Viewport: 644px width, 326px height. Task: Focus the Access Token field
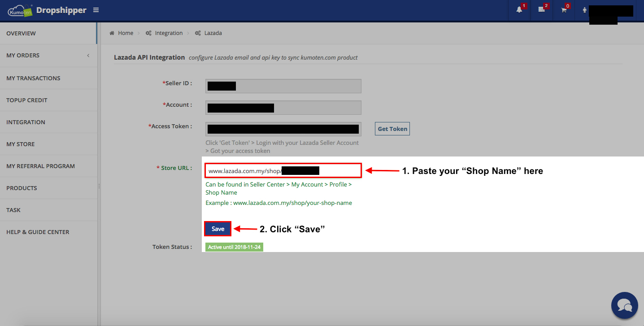pos(283,129)
